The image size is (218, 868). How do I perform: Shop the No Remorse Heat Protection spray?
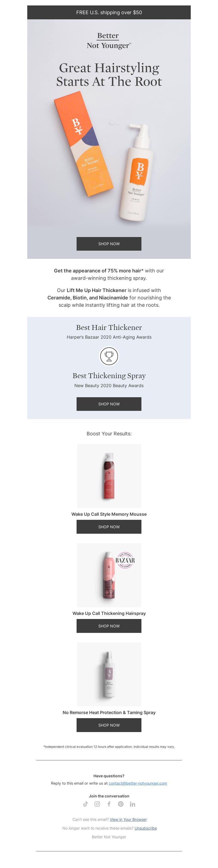[x=109, y=725]
